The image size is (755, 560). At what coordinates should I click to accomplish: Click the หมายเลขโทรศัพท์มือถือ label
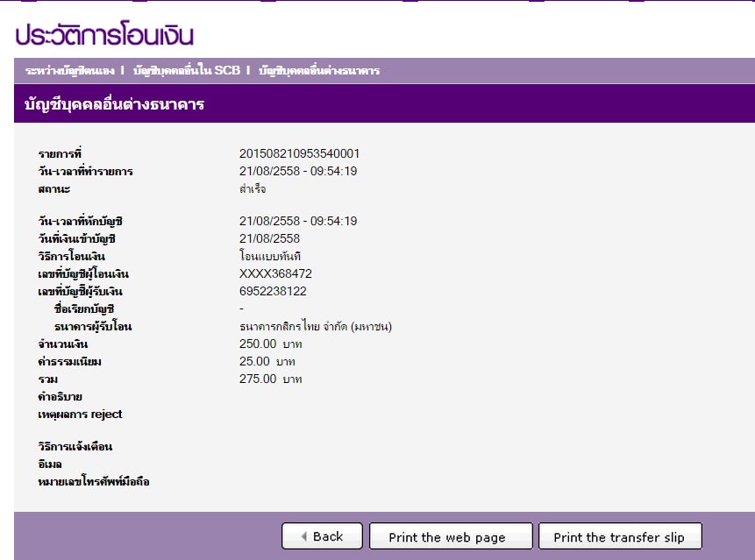coord(87,481)
